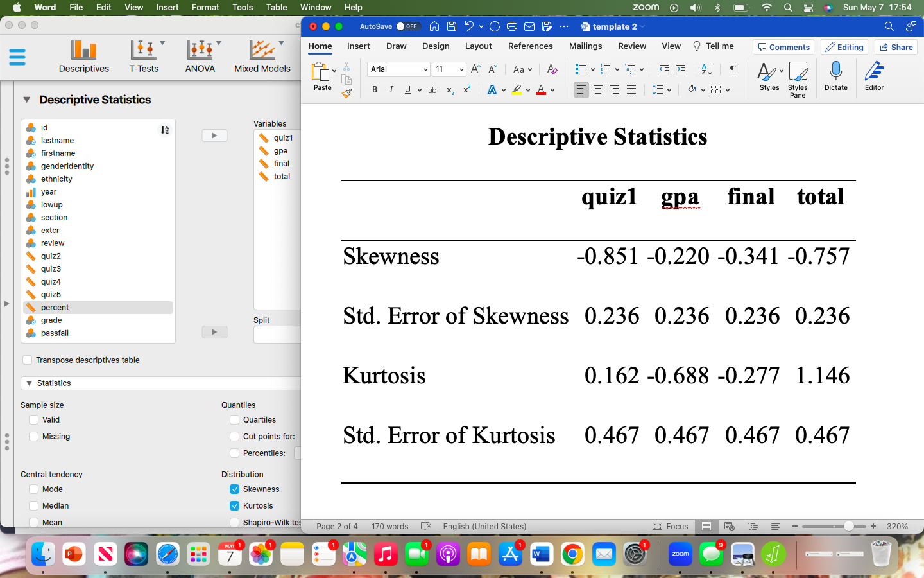Open the Comments panel
This screenshot has width=924, height=578.
coord(783,47)
